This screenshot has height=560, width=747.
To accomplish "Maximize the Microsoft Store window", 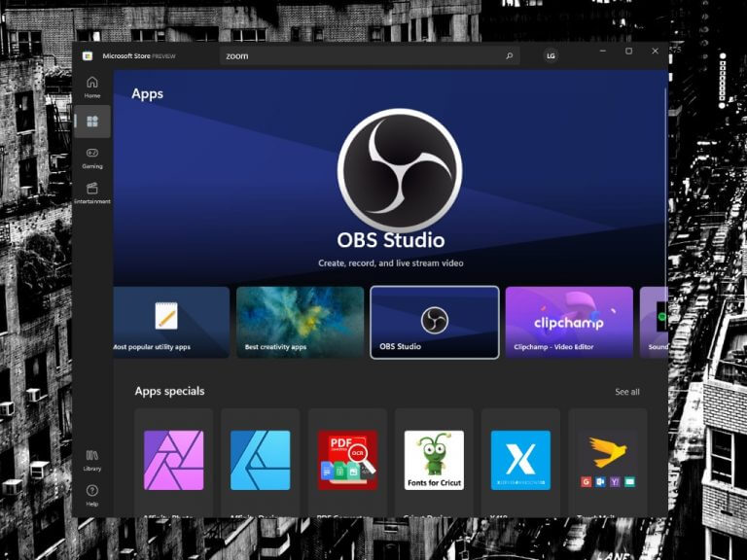I will [x=629, y=51].
